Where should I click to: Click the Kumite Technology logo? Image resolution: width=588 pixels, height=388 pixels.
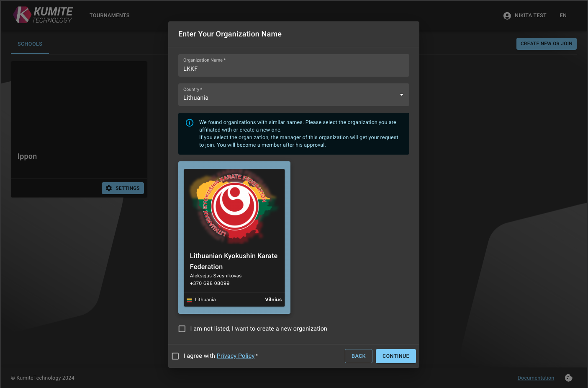(43, 15)
